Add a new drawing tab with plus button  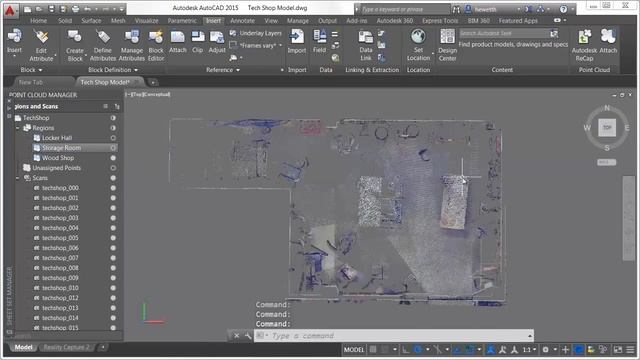[153, 82]
